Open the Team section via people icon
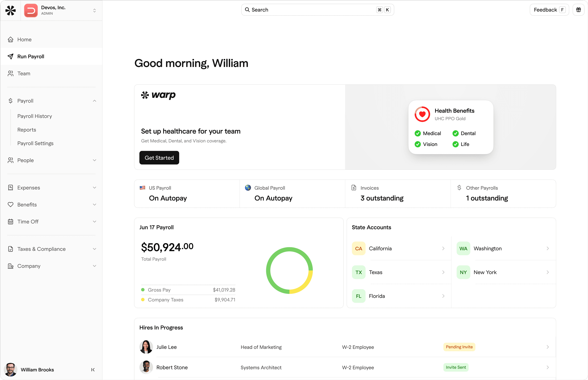Screen dimensions: 588x380 pyautogui.click(x=11, y=74)
